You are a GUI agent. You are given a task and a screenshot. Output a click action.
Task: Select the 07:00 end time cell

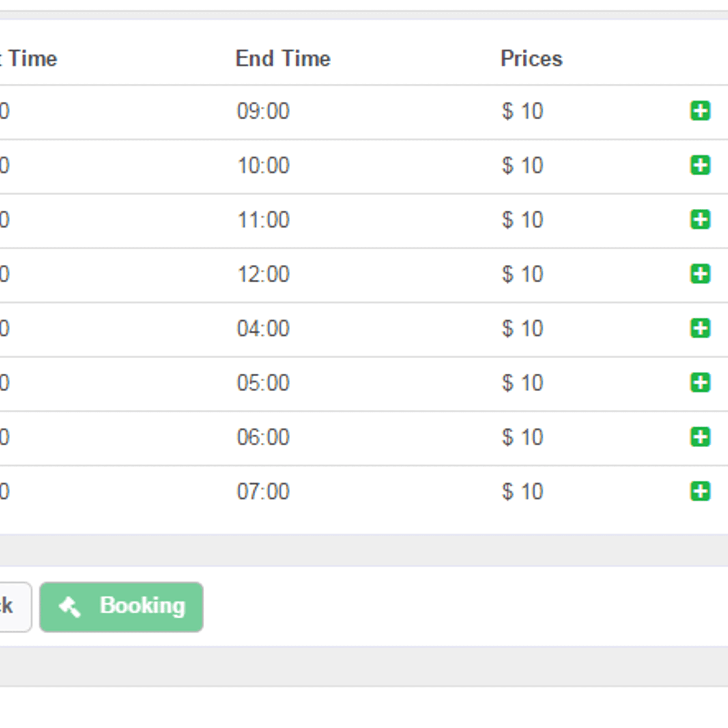point(263,492)
